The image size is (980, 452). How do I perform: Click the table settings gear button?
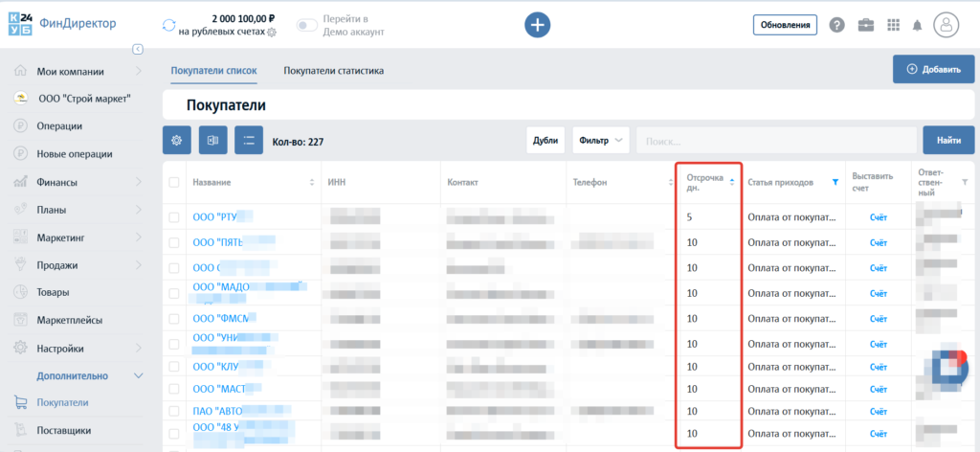(176, 141)
